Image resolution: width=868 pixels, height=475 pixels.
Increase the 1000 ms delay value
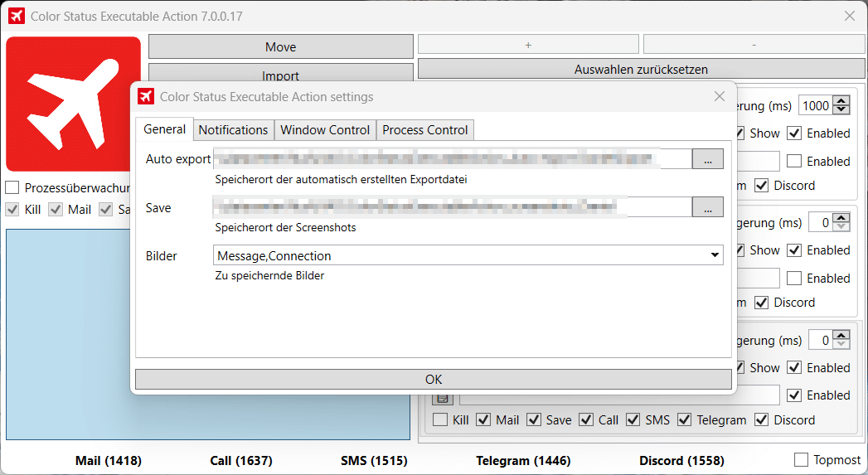tap(841, 101)
